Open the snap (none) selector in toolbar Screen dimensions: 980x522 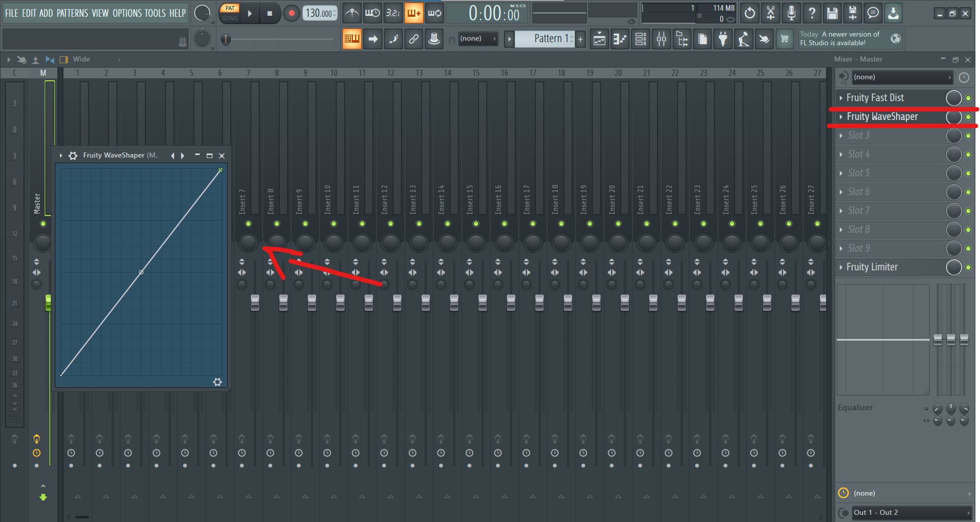[x=478, y=39]
